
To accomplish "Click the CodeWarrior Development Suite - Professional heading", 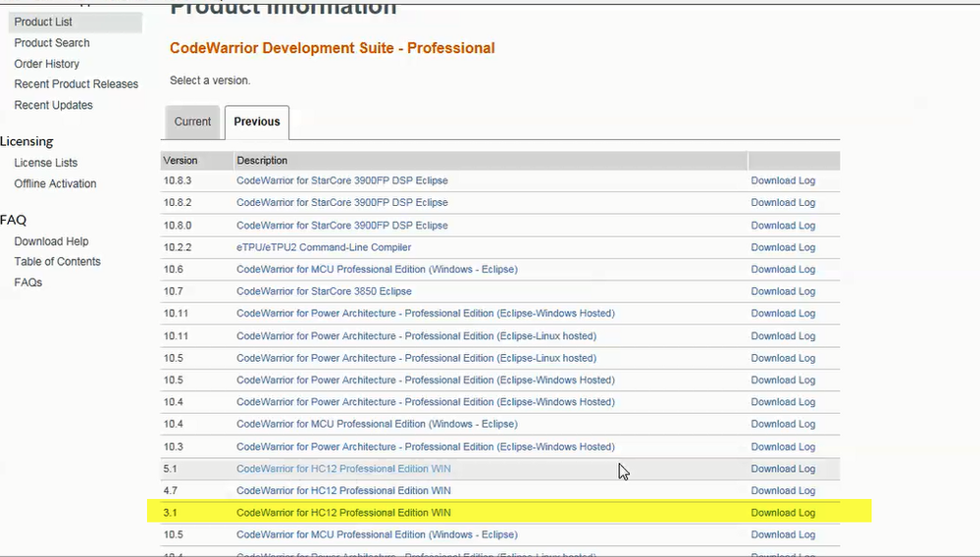I will click(x=332, y=48).
